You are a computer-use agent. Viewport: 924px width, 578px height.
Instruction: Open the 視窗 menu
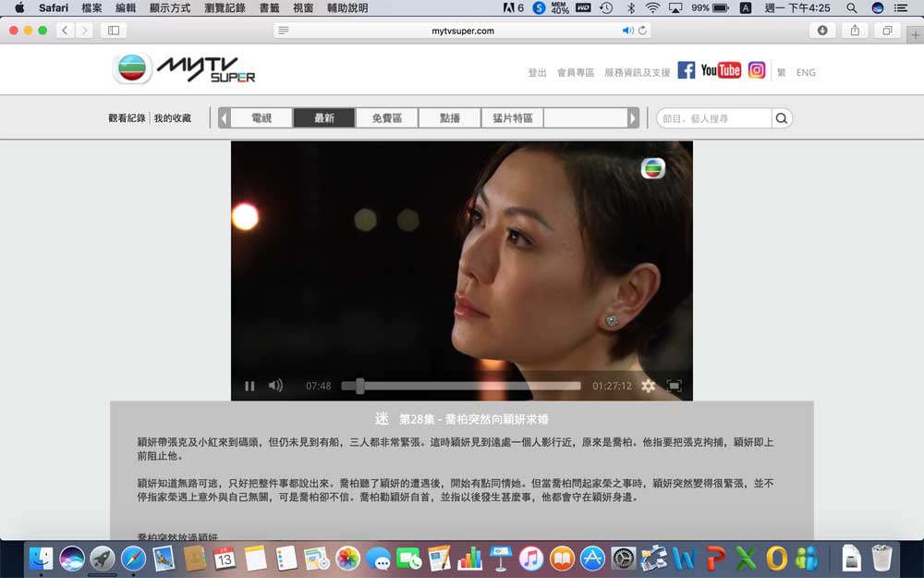(x=303, y=7)
